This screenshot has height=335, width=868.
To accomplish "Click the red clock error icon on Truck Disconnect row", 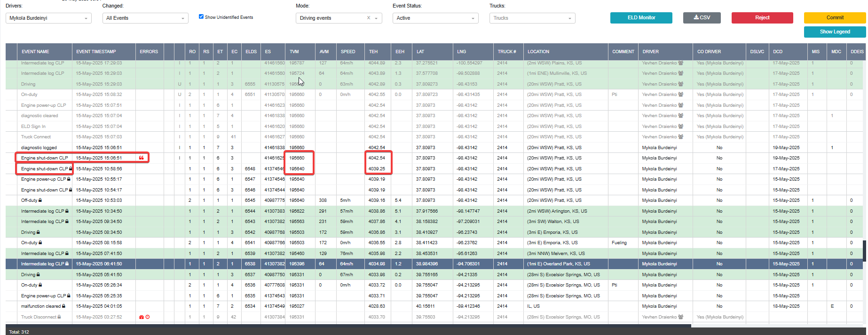I will pos(148,317).
